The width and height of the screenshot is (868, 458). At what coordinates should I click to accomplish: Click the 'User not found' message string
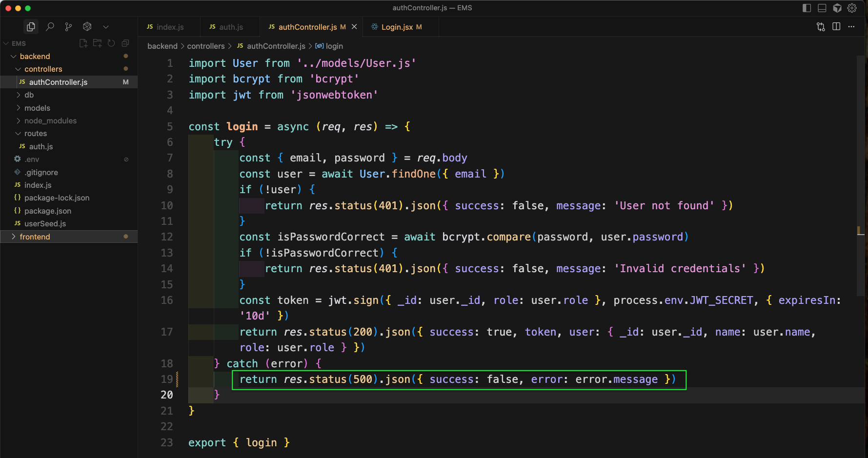tap(664, 206)
